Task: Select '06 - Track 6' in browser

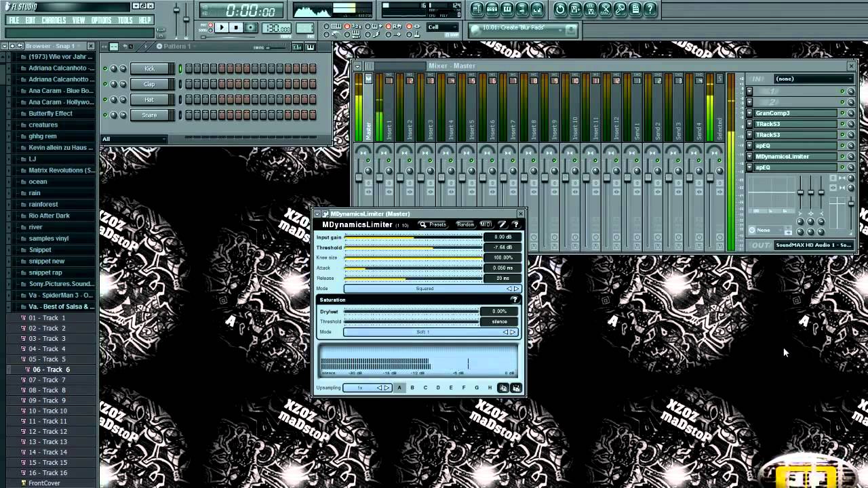Action: (x=52, y=369)
